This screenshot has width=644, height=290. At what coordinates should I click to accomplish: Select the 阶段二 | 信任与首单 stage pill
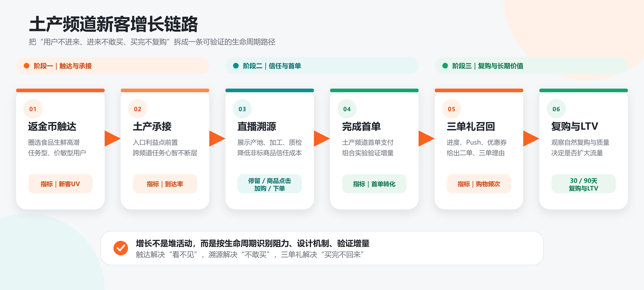click(x=322, y=66)
